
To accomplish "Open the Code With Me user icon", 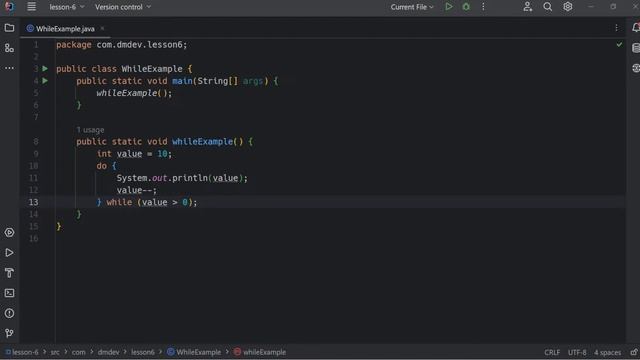I will 527,7.
